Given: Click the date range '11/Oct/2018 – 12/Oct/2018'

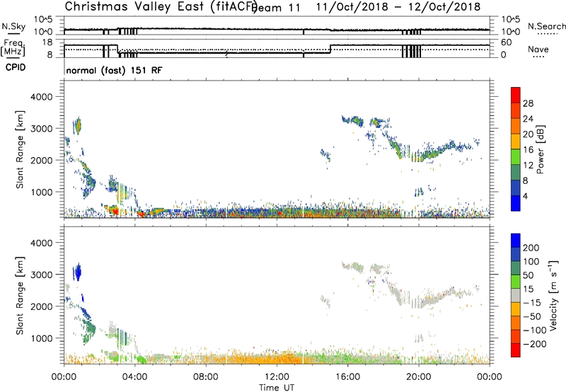Looking at the screenshot, I should pos(398,7).
